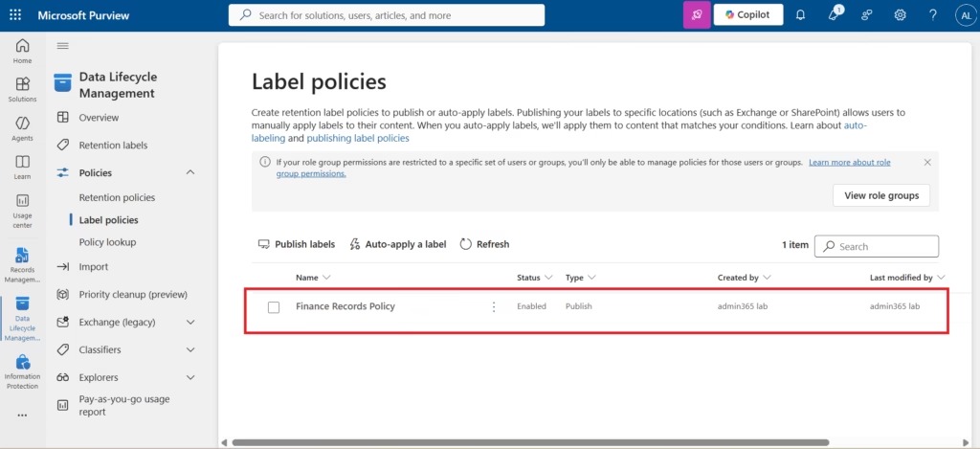This screenshot has width=980, height=449.
Task: Open Learn more about role group permissions
Action: pyautogui.click(x=584, y=168)
